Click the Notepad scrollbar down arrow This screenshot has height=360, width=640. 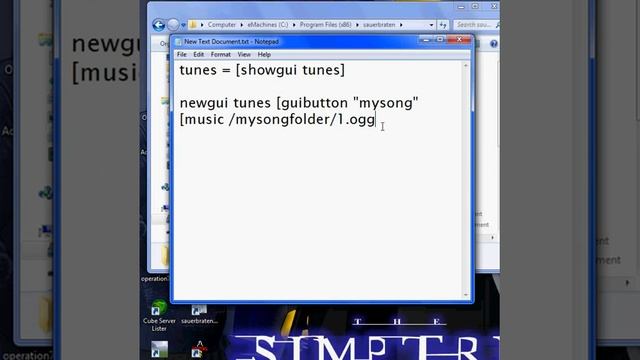pos(466,295)
